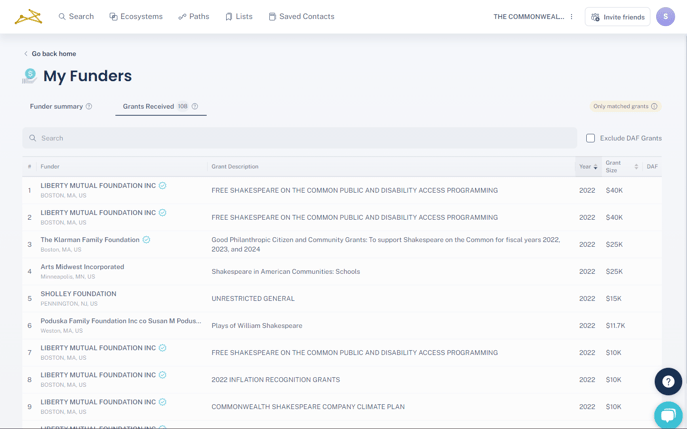
Task: Open the chat support widget
Action: [x=669, y=415]
